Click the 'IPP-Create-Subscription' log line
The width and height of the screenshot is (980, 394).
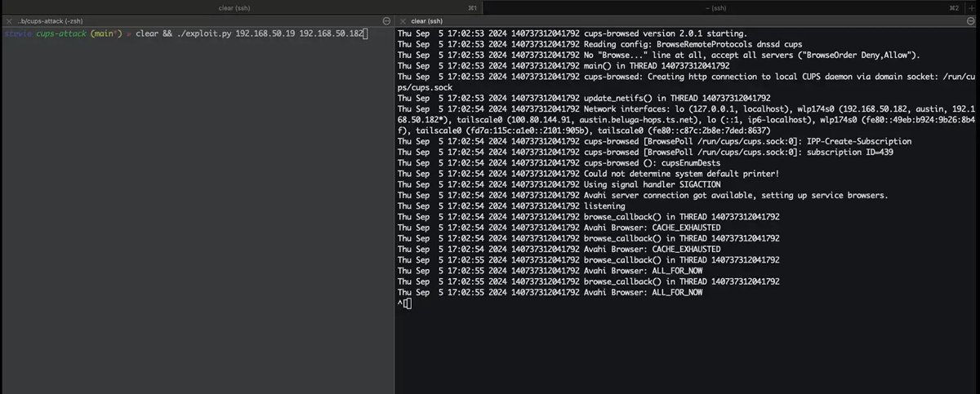point(654,141)
